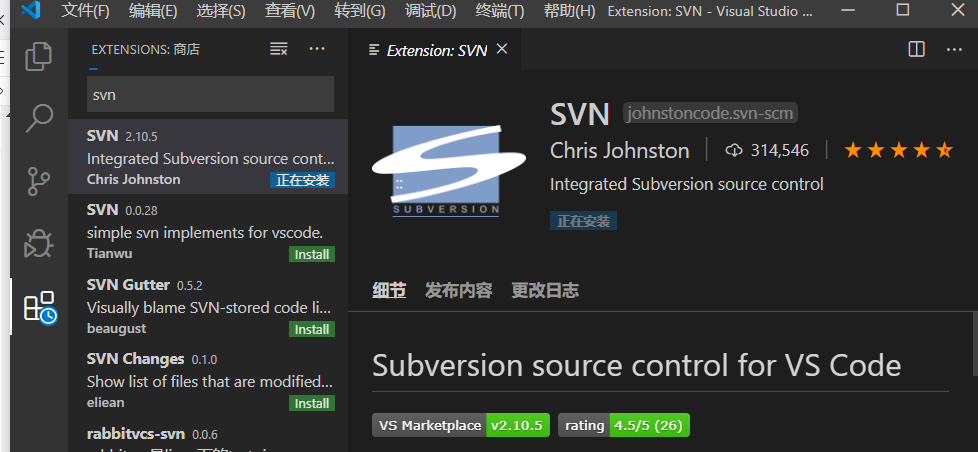This screenshot has height=452, width=978.
Task: Open the Debug view bug icon
Action: (x=39, y=244)
